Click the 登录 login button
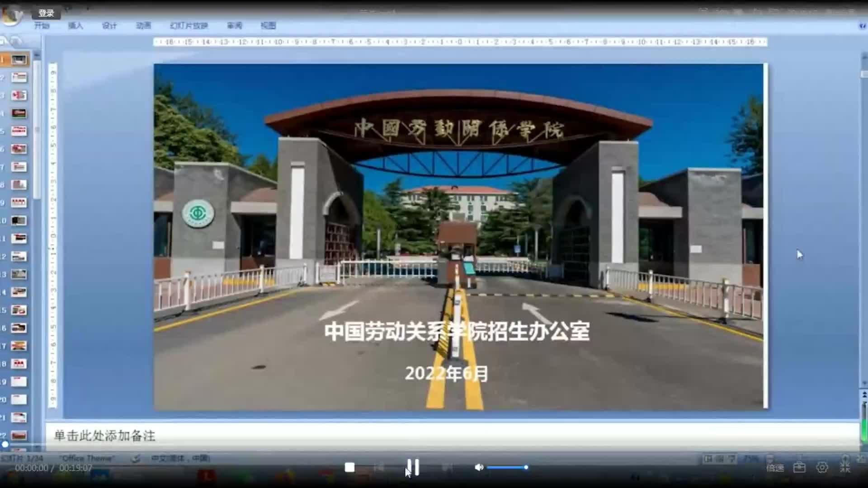This screenshot has height=488, width=868. point(46,13)
